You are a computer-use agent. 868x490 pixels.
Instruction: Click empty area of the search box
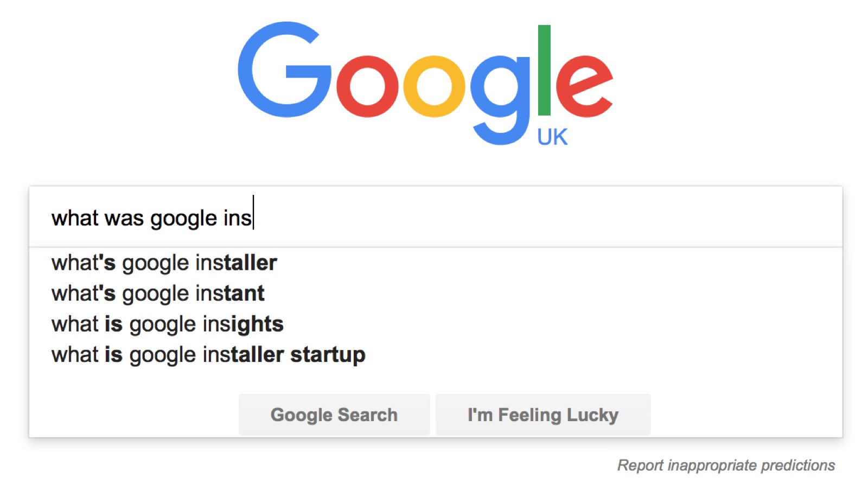pyautogui.click(x=542, y=217)
